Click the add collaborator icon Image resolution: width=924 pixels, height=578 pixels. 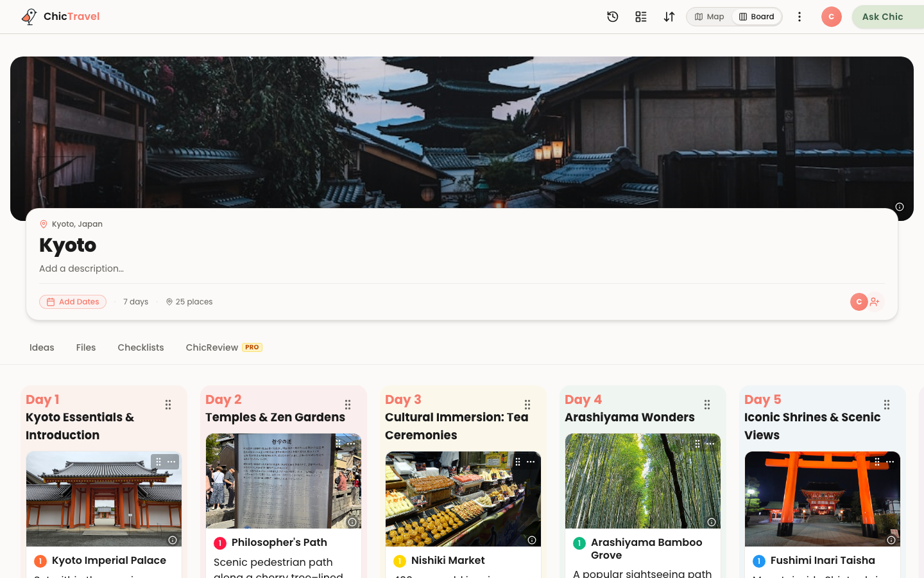[x=875, y=302]
